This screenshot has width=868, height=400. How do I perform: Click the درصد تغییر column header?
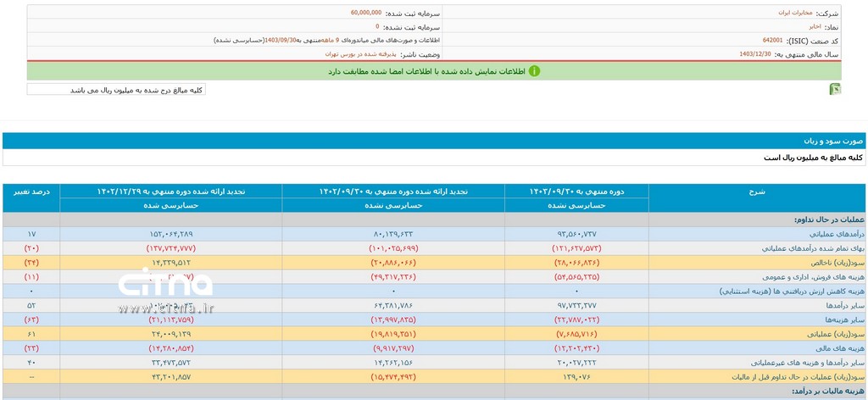click(x=31, y=192)
